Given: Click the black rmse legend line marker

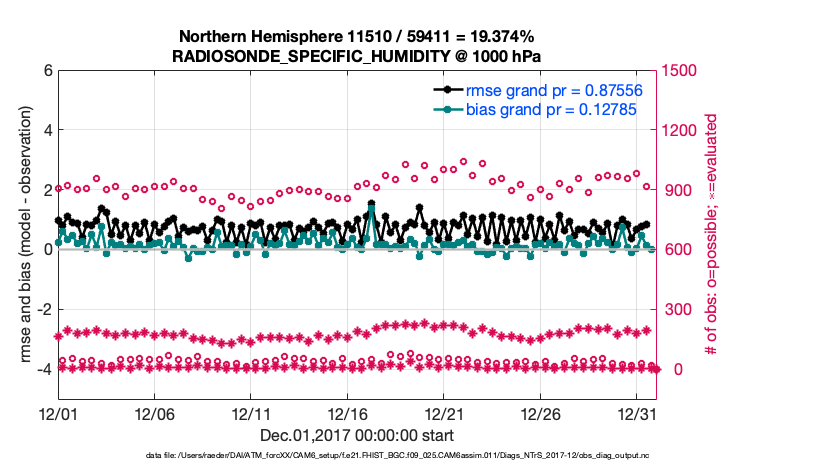Looking at the screenshot, I should pyautogui.click(x=448, y=90).
